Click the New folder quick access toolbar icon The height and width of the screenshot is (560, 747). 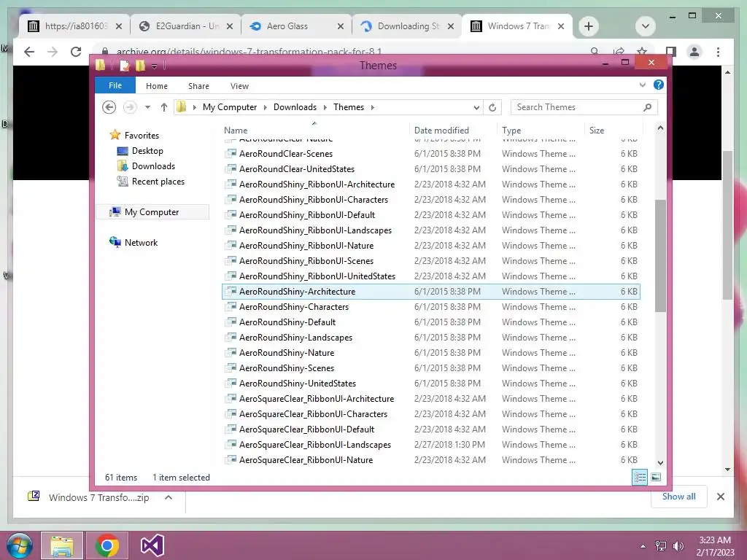pos(140,65)
